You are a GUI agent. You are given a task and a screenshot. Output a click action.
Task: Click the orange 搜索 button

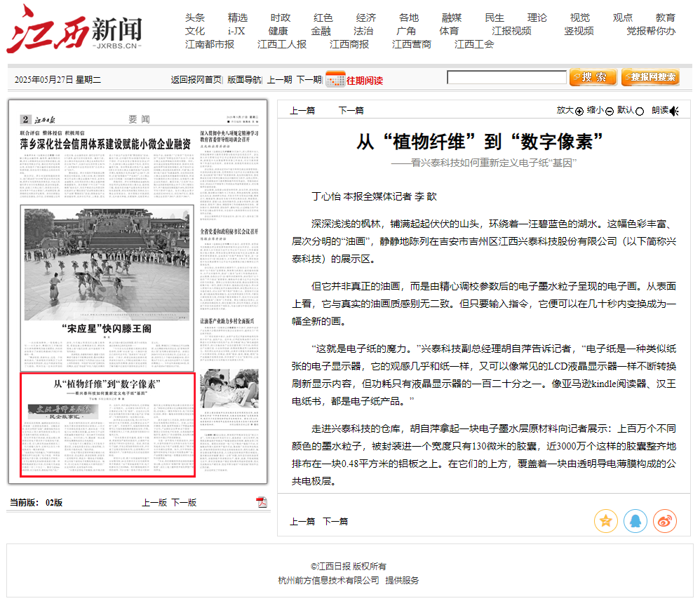593,77
